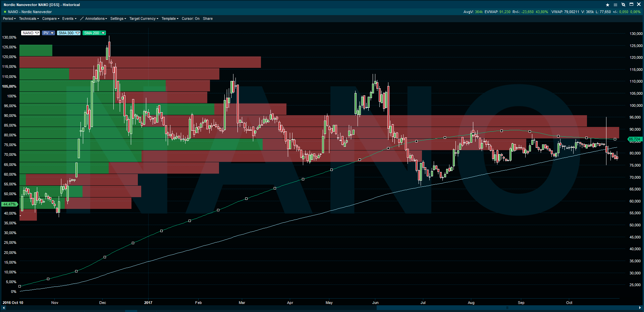Click the 85,724 SMA price label
This screenshot has height=312, width=644.
634,139
